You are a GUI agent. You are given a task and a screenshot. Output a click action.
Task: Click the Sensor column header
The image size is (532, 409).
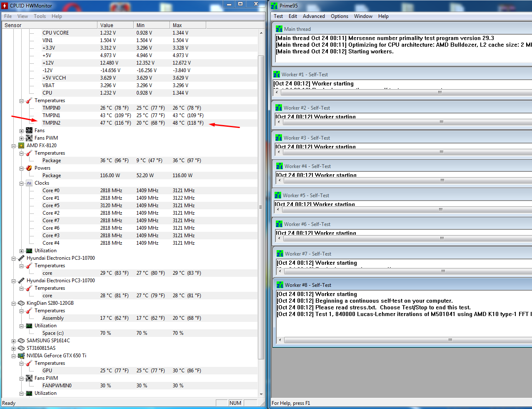tap(50, 25)
